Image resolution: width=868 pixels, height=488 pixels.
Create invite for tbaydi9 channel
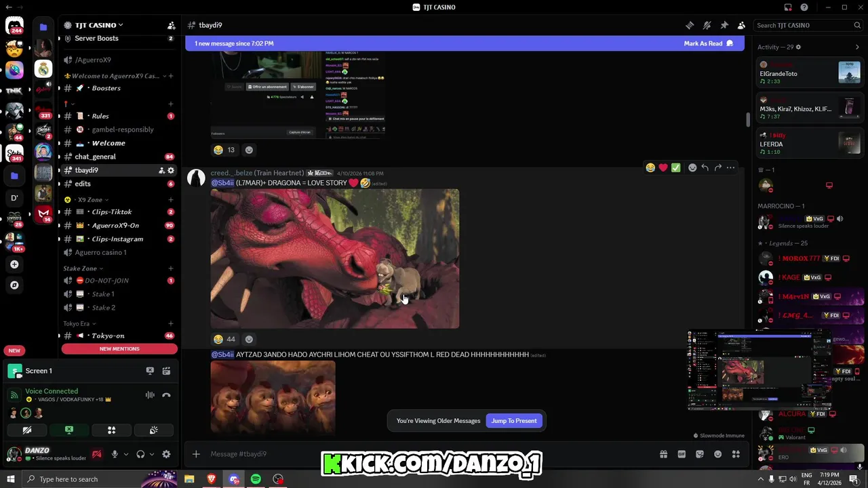161,170
